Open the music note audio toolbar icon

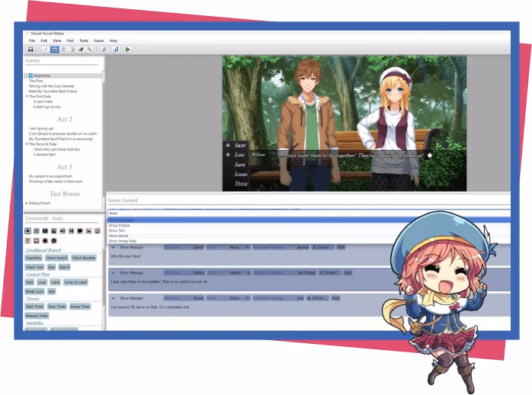click(116, 50)
